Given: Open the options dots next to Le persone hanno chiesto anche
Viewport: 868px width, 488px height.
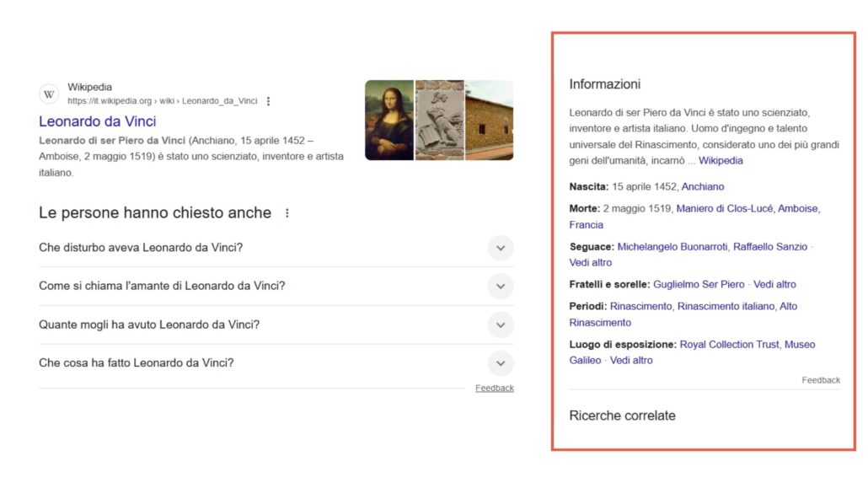Looking at the screenshot, I should pyautogui.click(x=287, y=212).
